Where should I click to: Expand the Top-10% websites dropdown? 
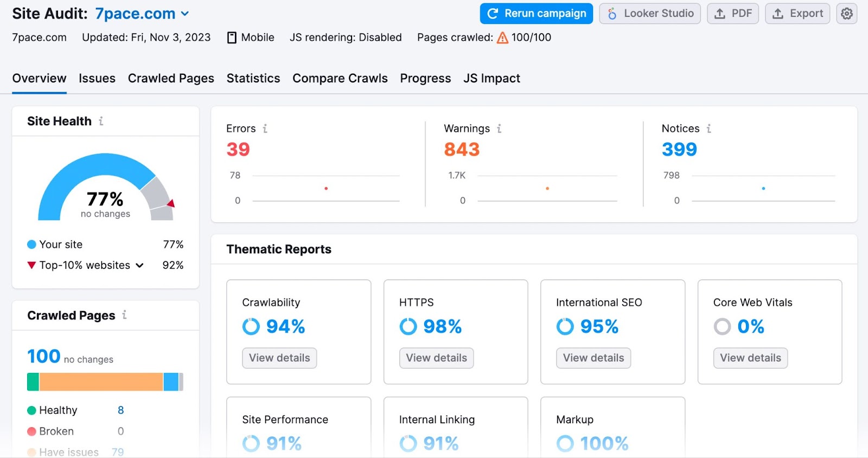139,265
